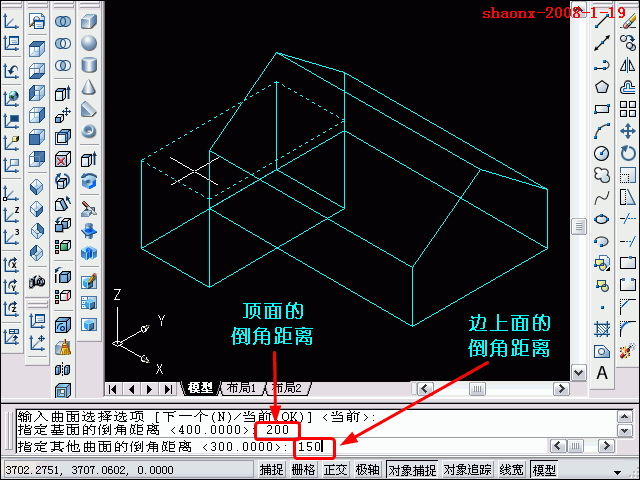Activate the Rotate modify tool
Viewport: 640px width, 480px height.
[x=628, y=153]
